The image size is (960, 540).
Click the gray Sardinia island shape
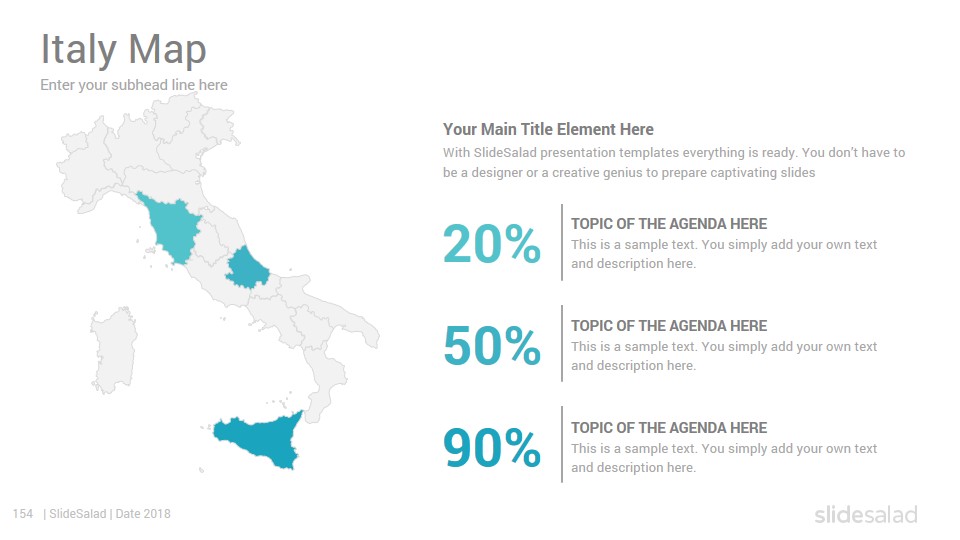[x=113, y=350]
